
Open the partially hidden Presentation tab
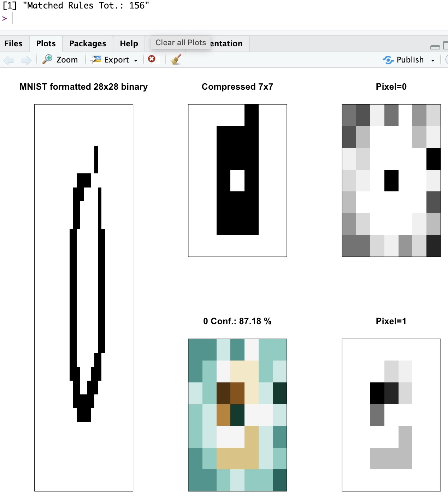(x=229, y=43)
